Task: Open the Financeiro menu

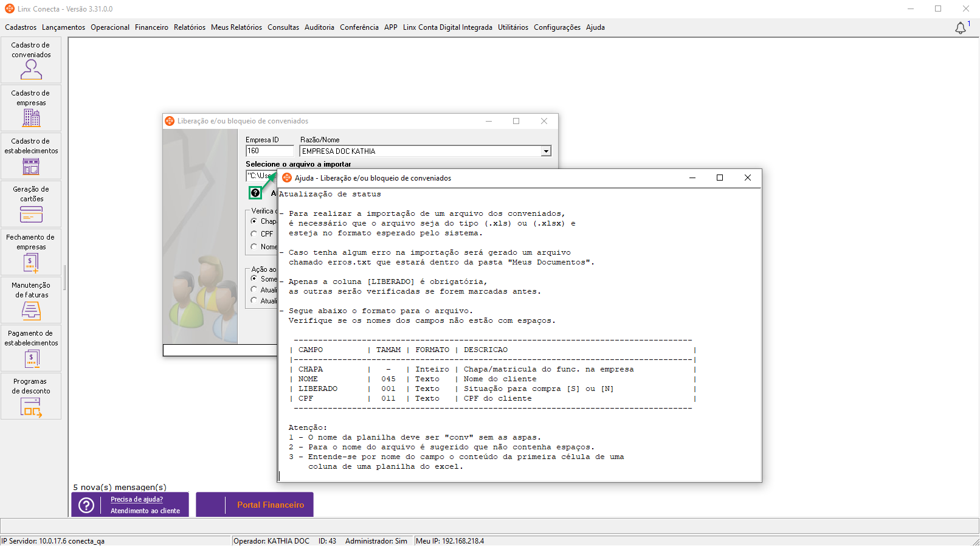Action: pos(151,27)
